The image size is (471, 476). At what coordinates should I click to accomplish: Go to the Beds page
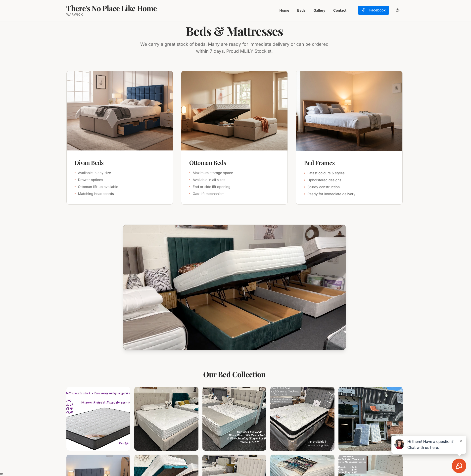click(x=301, y=10)
